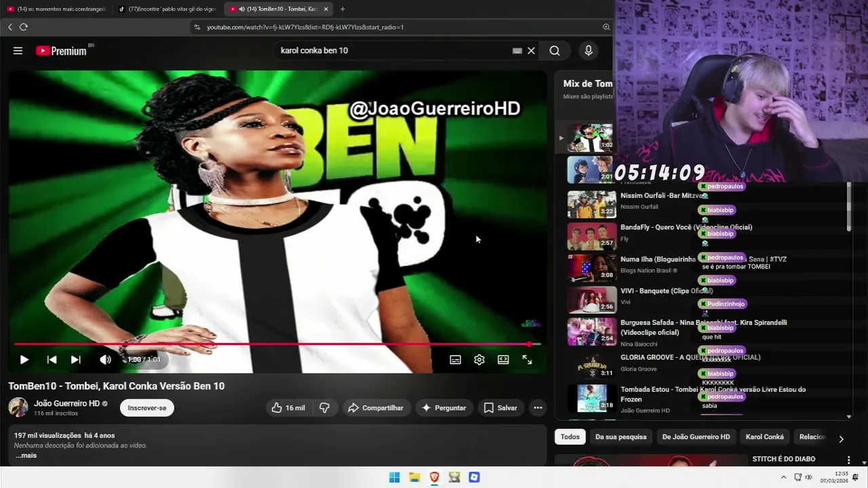Start voice search with microphone icon

588,51
